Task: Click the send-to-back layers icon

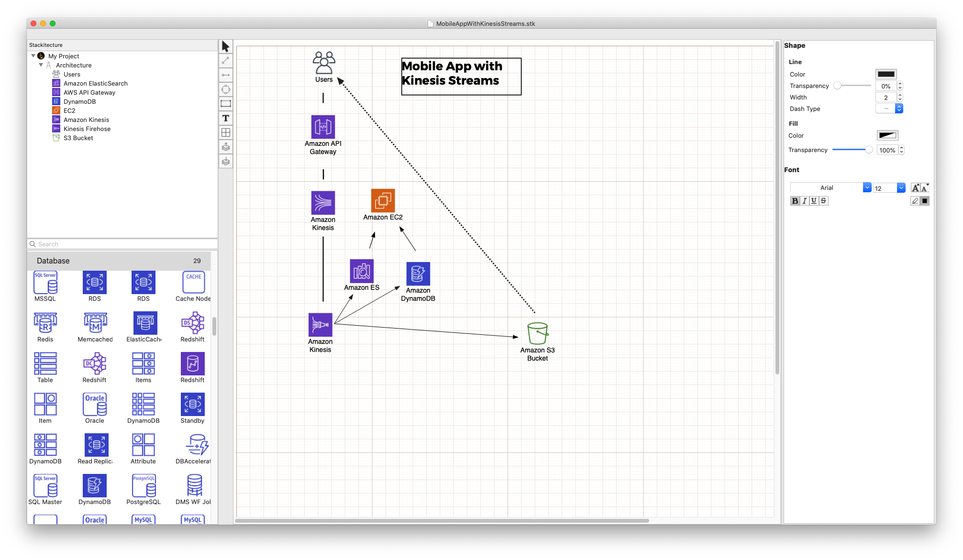Action: pyautogui.click(x=226, y=161)
